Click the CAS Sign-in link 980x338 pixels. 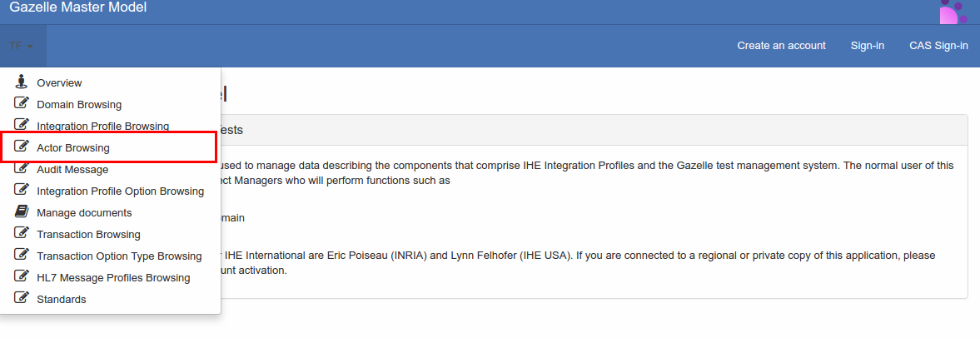938,46
